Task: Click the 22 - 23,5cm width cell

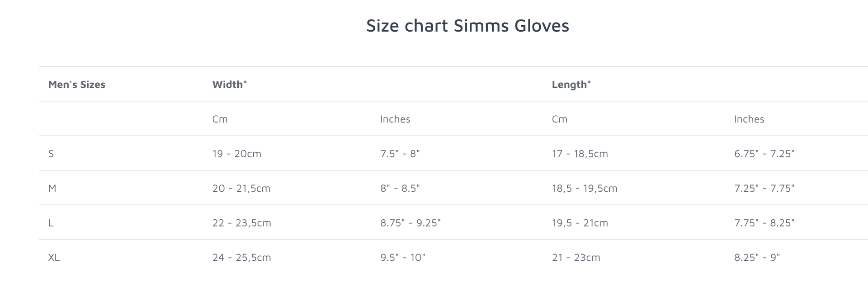Action: [242, 223]
